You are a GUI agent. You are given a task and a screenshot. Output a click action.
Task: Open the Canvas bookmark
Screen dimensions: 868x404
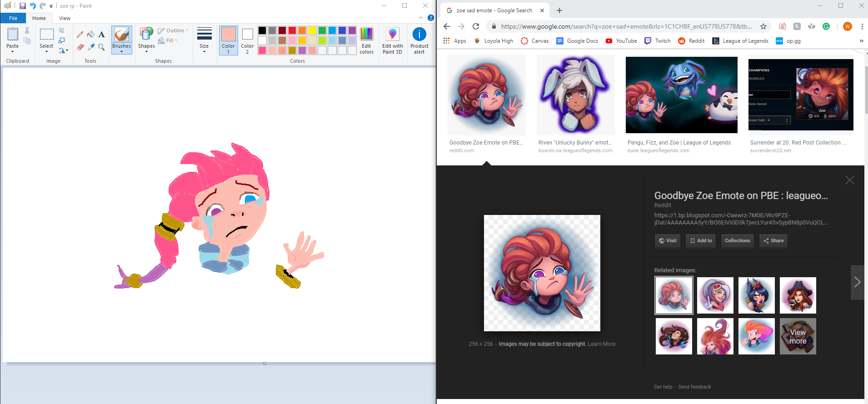tap(534, 41)
